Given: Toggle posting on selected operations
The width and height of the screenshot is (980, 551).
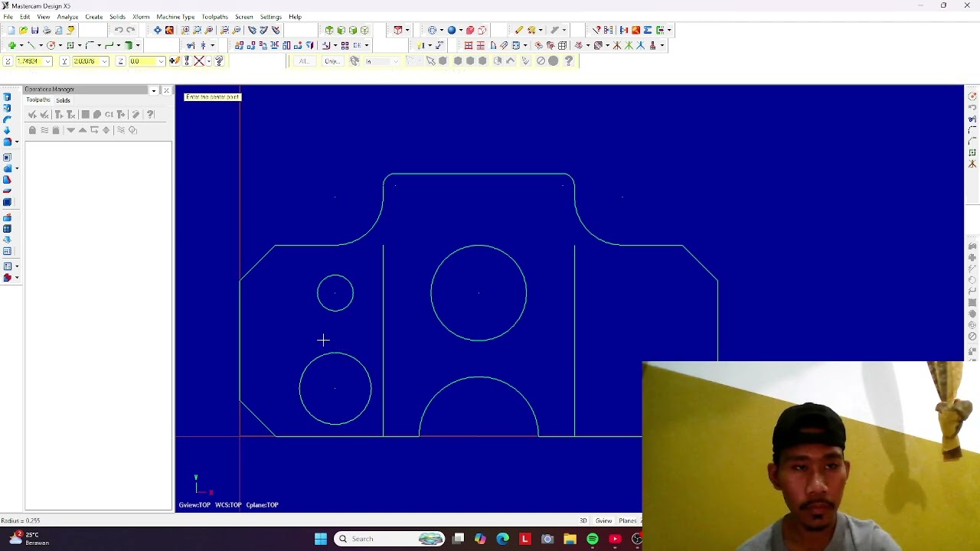Looking at the screenshot, I should coord(56,130).
